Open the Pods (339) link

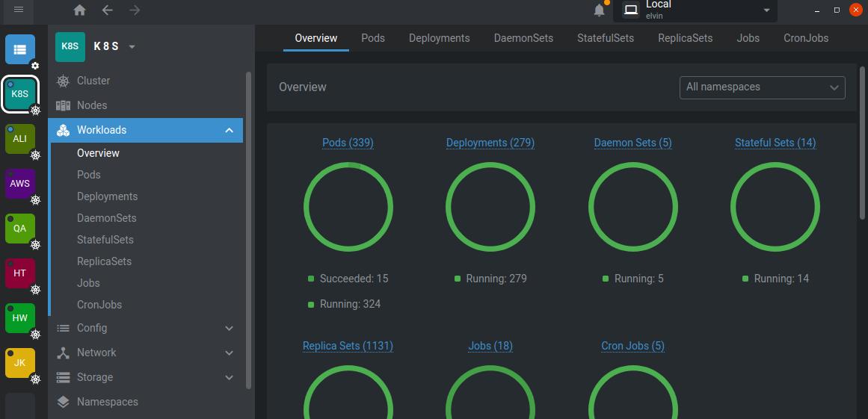pos(348,143)
